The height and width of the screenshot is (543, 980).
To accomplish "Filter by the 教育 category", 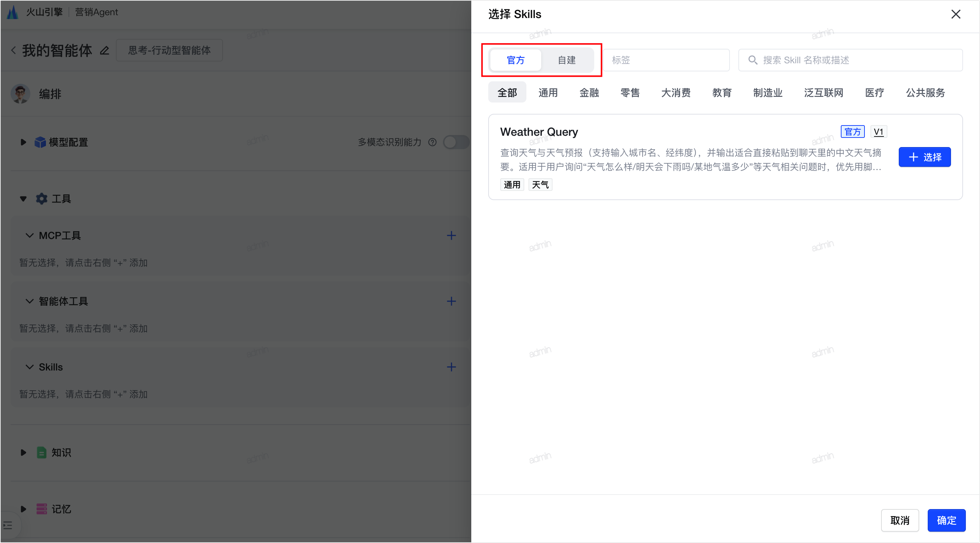I will [722, 93].
